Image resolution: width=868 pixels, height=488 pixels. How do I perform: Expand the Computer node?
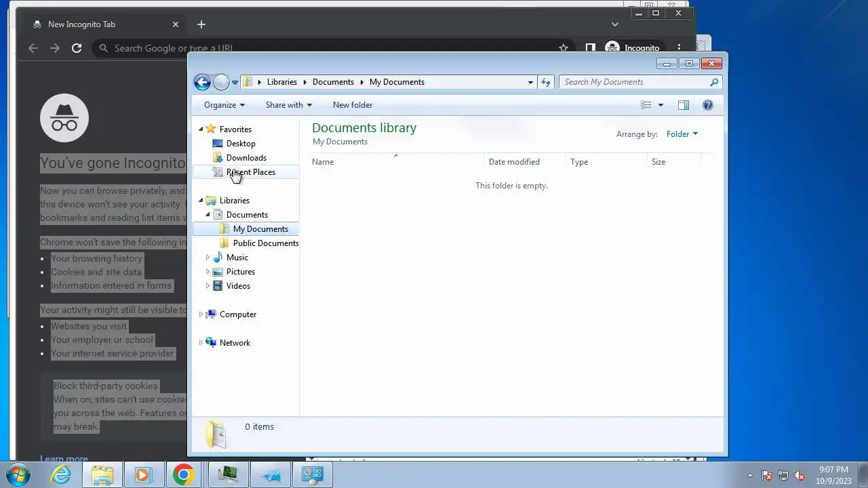pos(201,314)
